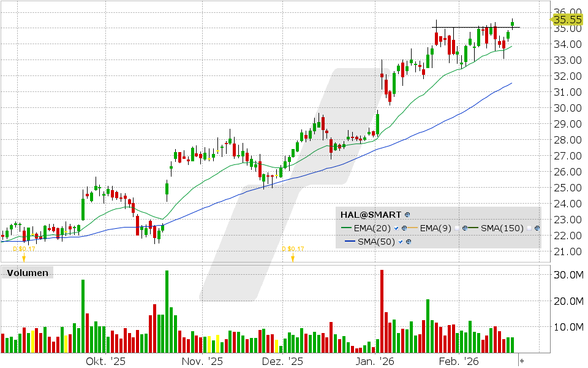Click the green EMA(20) line sample in legend
Viewport: 588px width, 368px height.
346,228
